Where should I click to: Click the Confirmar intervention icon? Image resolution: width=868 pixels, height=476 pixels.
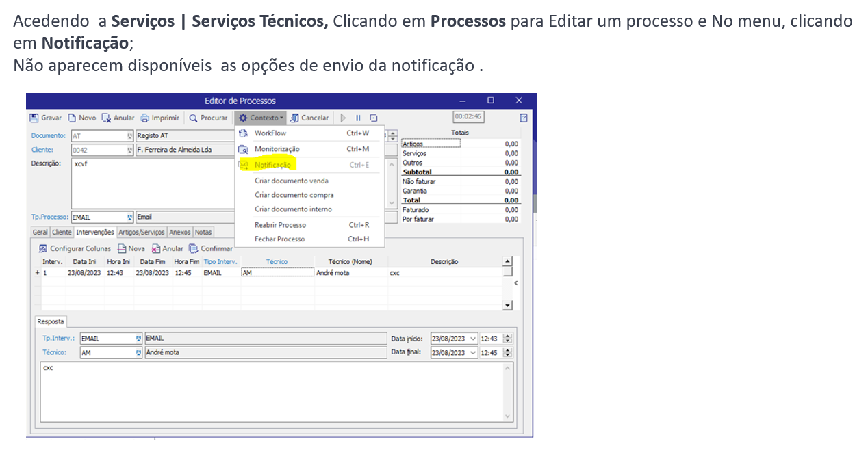pos(194,249)
